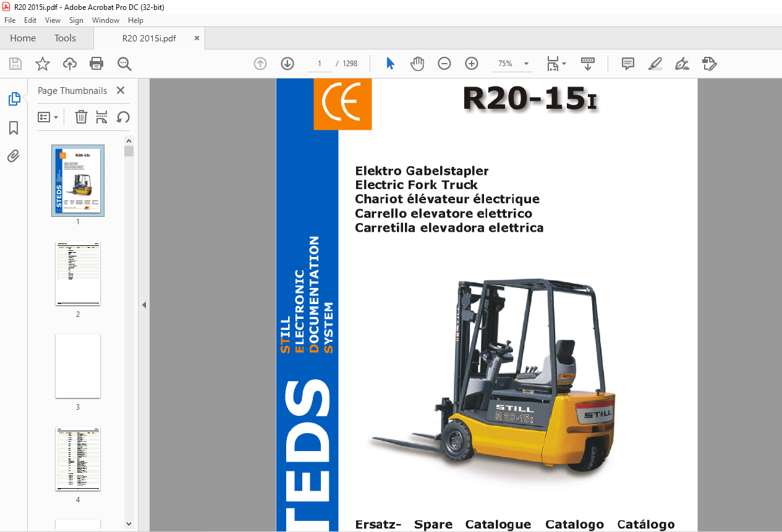Screen dimensions: 782x532
Task: Click the R20-15i title in document
Action: click(530, 99)
